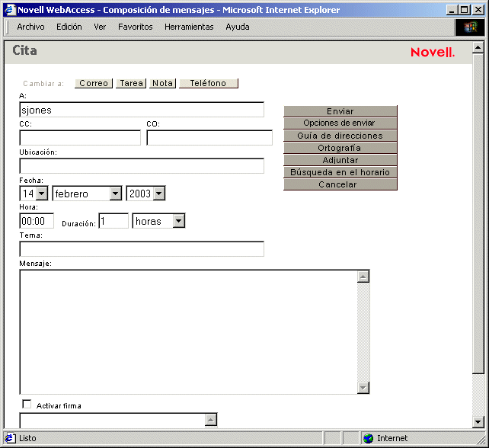Click the A: recipient field containing sjones
The width and height of the screenshot is (489, 448).
[142, 110]
